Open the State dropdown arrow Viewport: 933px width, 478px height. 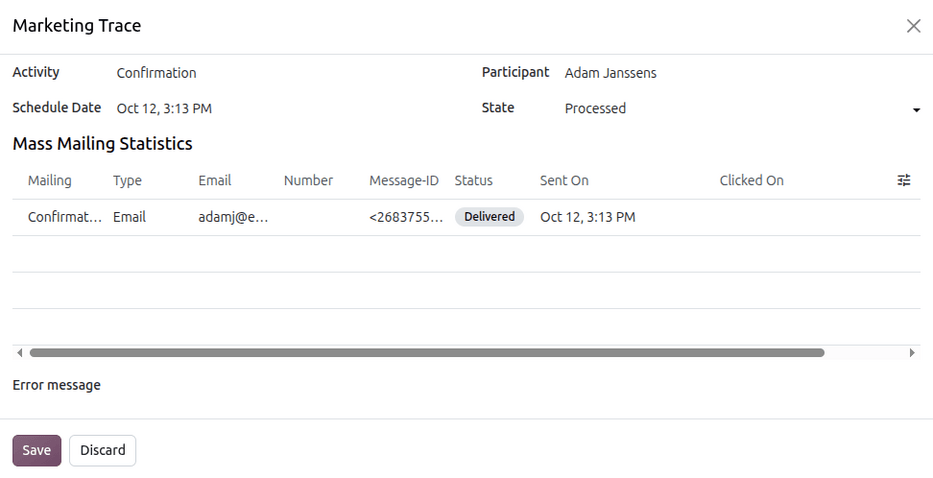coord(916,110)
